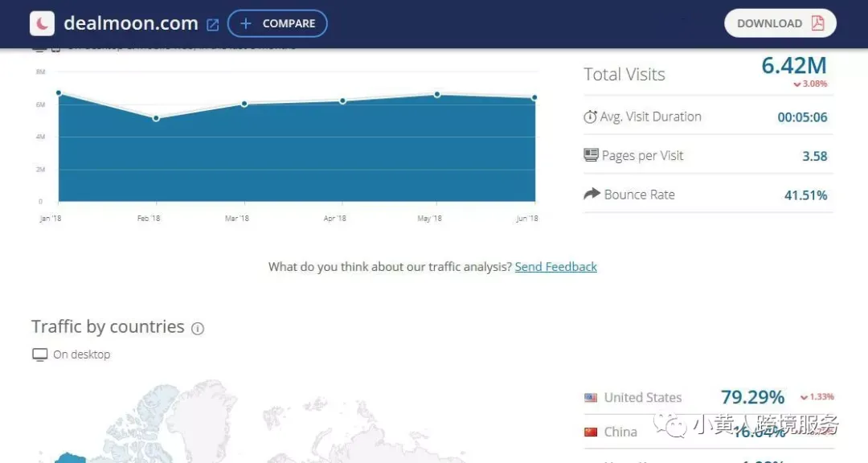Click the Traffic by countries heading
This screenshot has width=868, height=463.
coord(108,327)
